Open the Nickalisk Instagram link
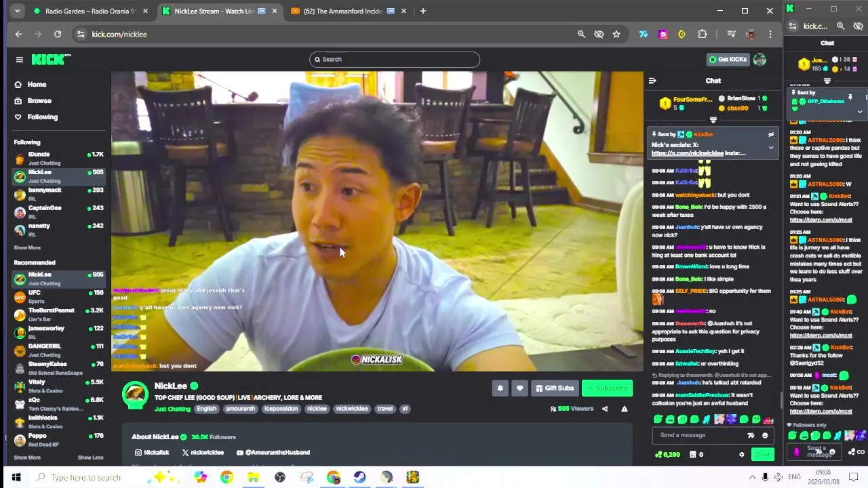868x488 pixels. tap(152, 453)
